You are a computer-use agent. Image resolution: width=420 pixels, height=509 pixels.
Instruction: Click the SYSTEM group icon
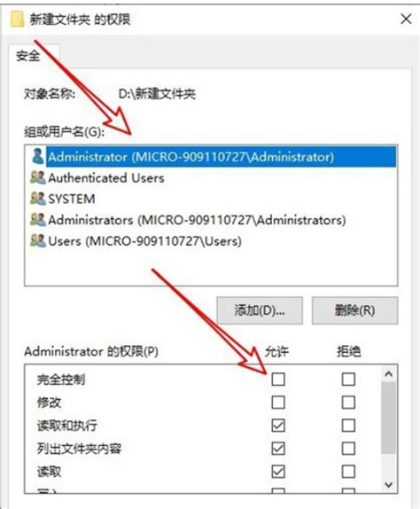tap(37, 199)
